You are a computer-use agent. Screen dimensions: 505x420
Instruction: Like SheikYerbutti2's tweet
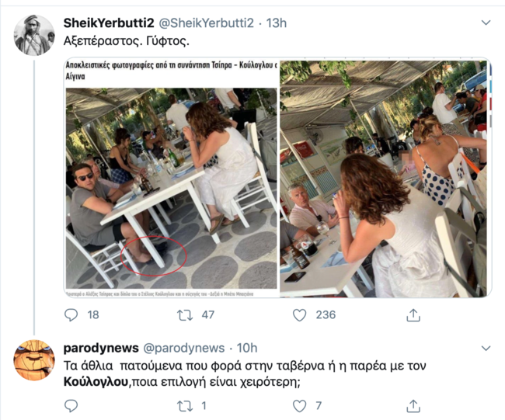(x=300, y=315)
